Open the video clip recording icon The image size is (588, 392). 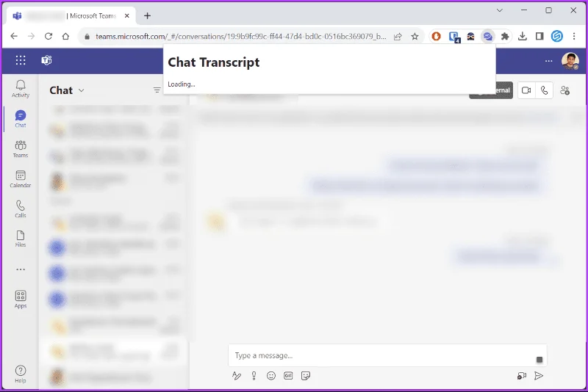pyautogui.click(x=521, y=376)
